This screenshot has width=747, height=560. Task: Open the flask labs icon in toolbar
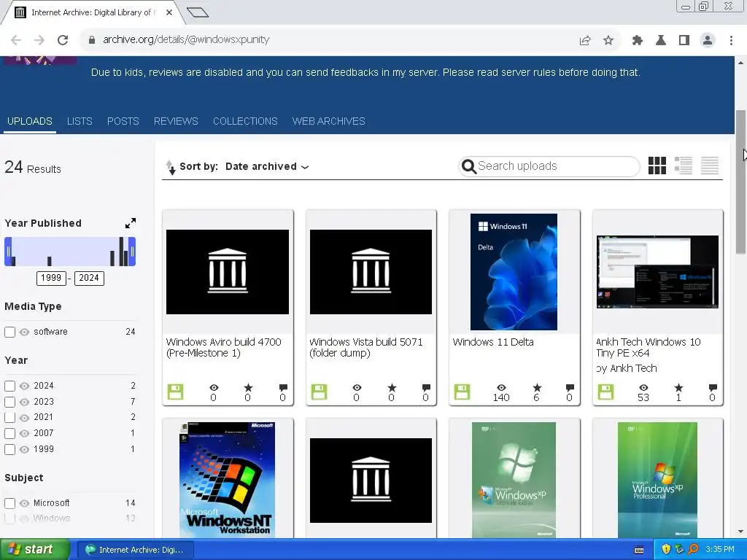[x=661, y=41]
